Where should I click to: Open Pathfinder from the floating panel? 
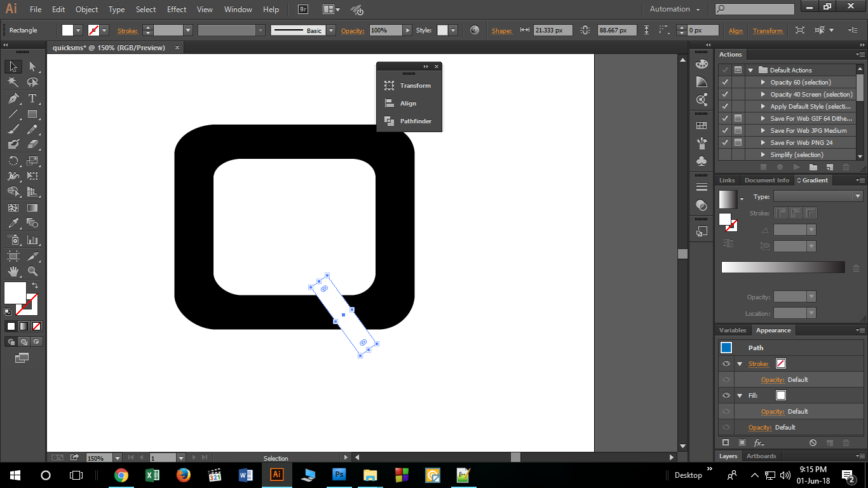(x=409, y=121)
